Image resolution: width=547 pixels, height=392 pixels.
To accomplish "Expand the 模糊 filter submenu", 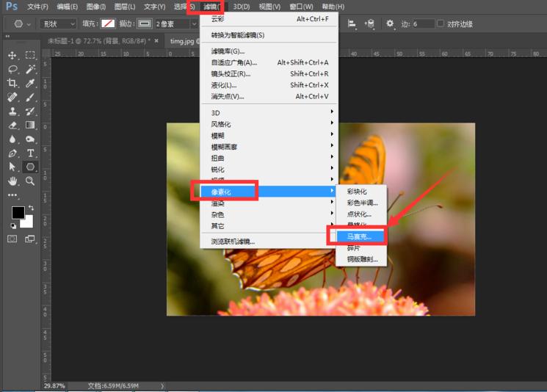I will [268, 135].
